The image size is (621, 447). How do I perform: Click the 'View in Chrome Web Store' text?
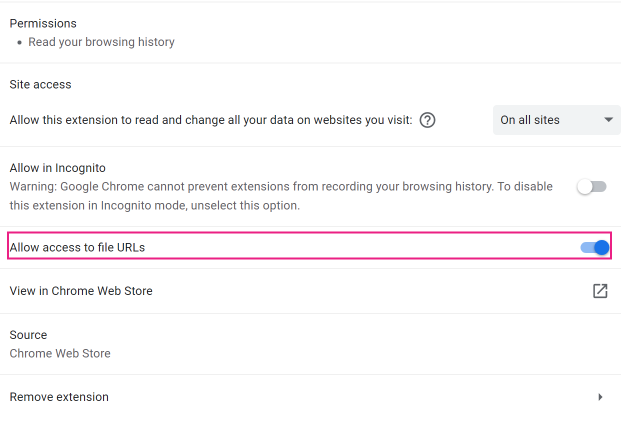81,291
